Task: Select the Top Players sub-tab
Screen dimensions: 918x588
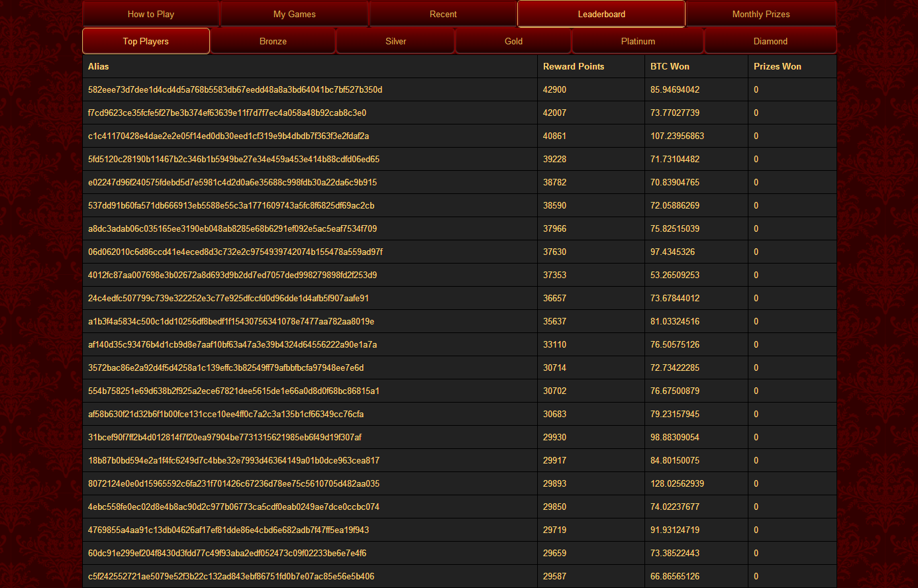Action: [x=146, y=41]
